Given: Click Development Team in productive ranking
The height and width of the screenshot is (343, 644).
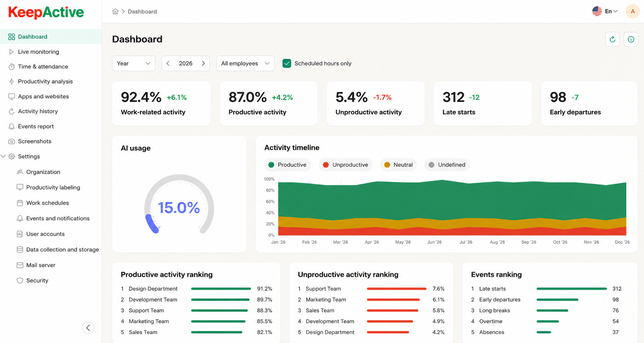Looking at the screenshot, I should [153, 300].
